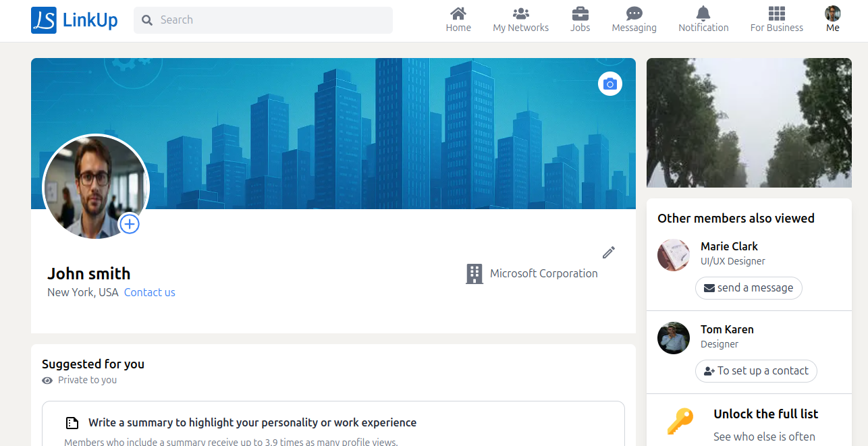Click the document icon beside the summary suggestion
Image resolution: width=868 pixels, height=446 pixels.
tap(72, 422)
